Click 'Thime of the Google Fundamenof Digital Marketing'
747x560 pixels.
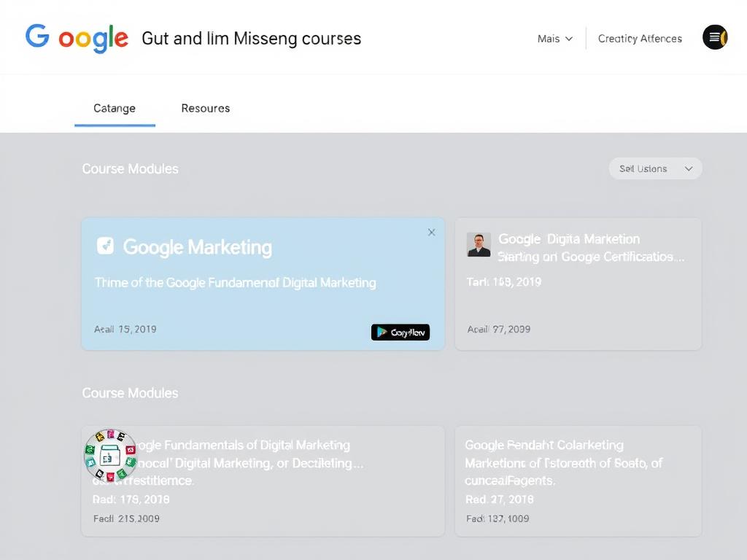pos(236,282)
